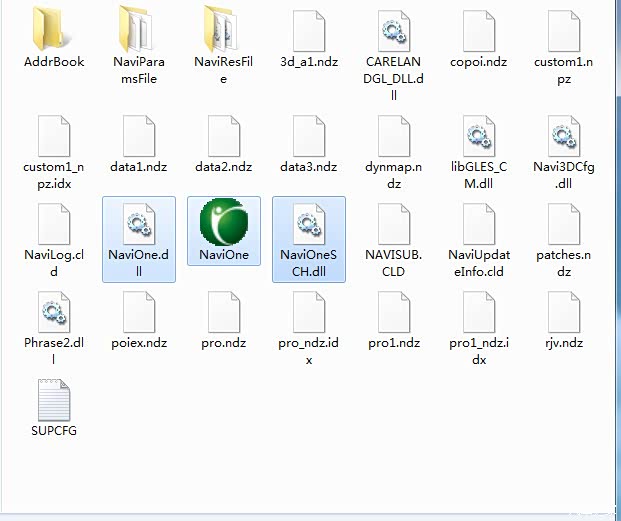Select the NaviOneSCH.dll file
621x521 pixels.
coord(309,223)
